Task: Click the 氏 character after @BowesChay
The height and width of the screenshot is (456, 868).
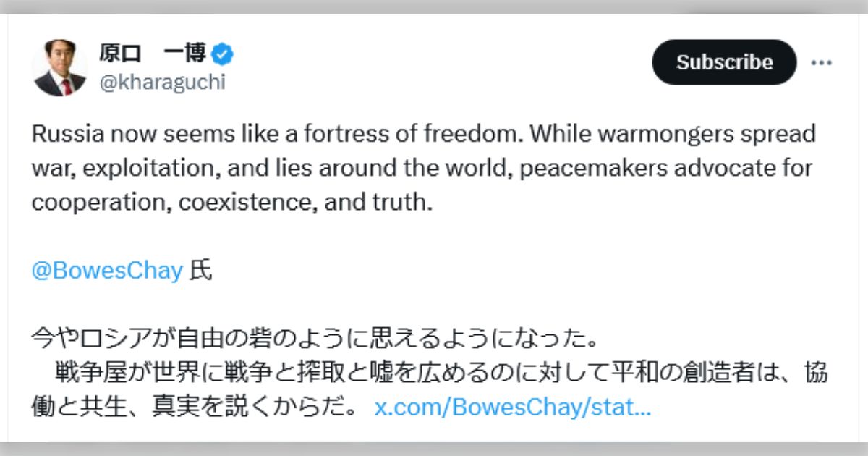Action: click(201, 271)
